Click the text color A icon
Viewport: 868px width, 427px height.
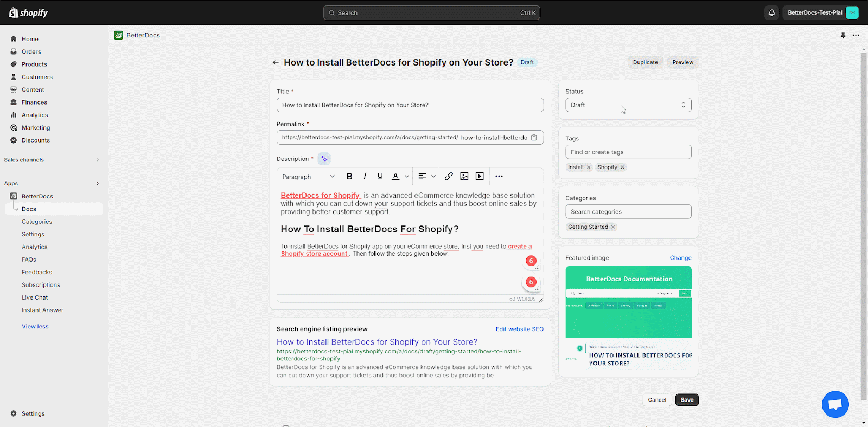tap(395, 176)
